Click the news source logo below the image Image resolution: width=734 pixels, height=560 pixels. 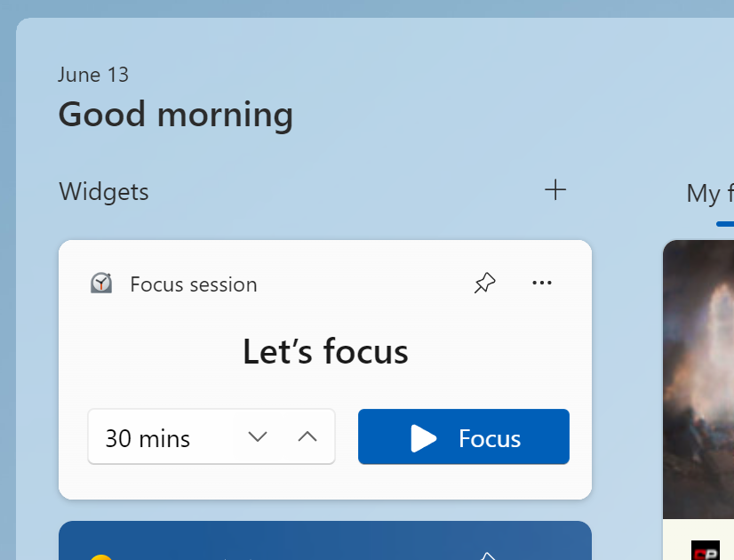(x=705, y=550)
